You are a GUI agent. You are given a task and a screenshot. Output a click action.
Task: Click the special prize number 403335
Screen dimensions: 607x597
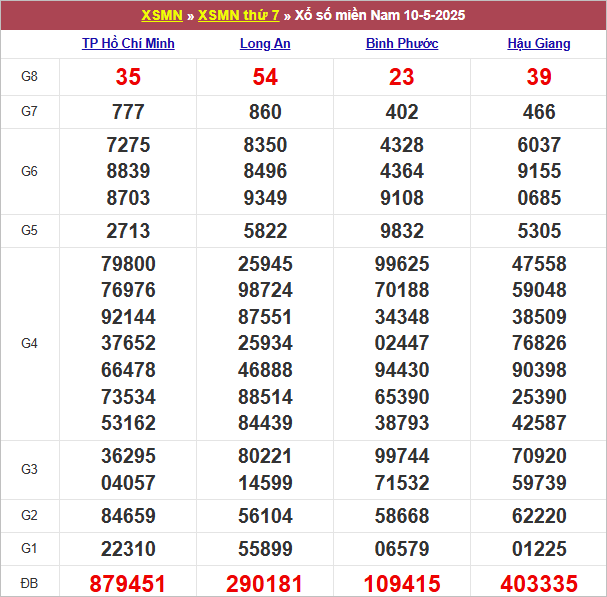coord(539,583)
